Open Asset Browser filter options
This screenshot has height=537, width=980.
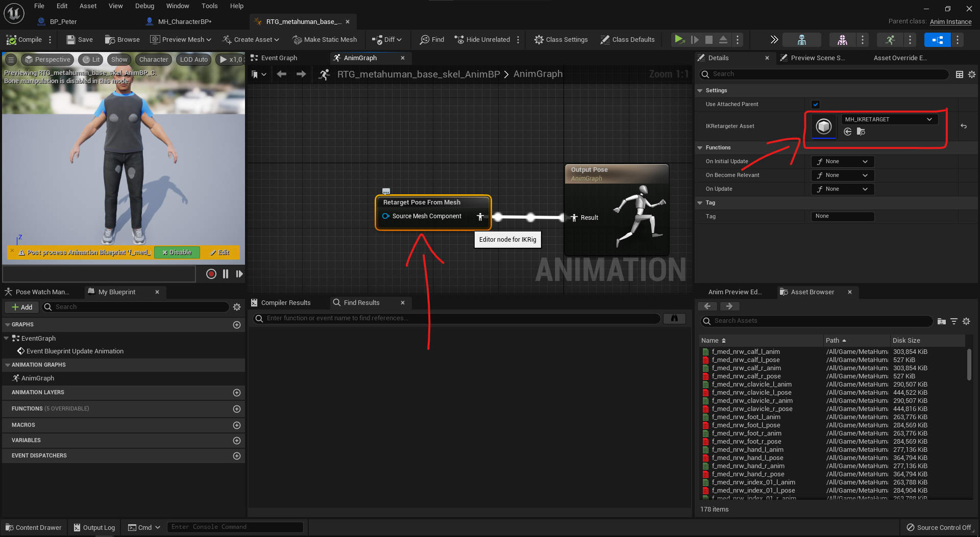(954, 321)
